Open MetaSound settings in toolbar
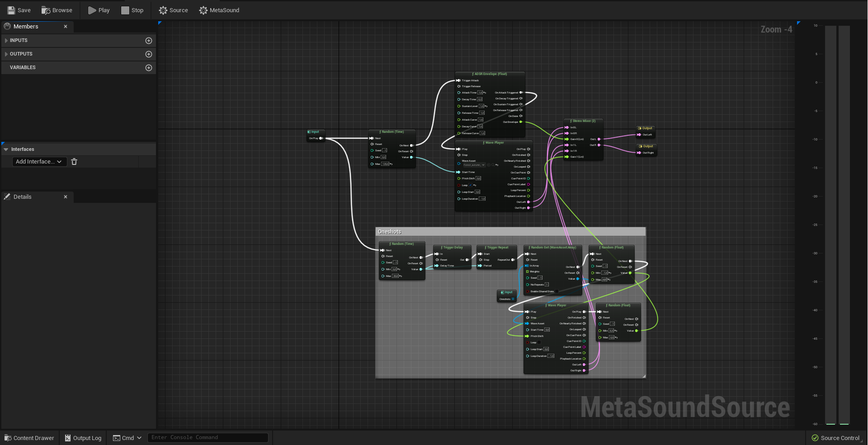Image resolution: width=868 pixels, height=445 pixels. point(219,10)
